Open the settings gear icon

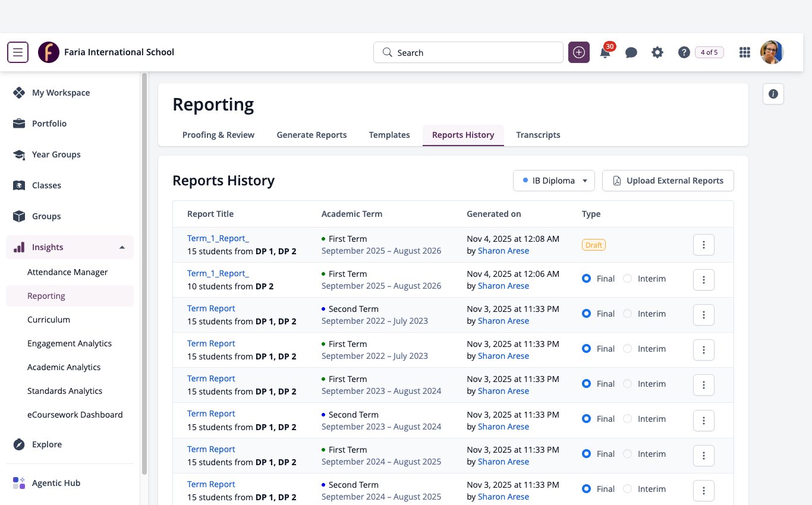click(x=657, y=52)
